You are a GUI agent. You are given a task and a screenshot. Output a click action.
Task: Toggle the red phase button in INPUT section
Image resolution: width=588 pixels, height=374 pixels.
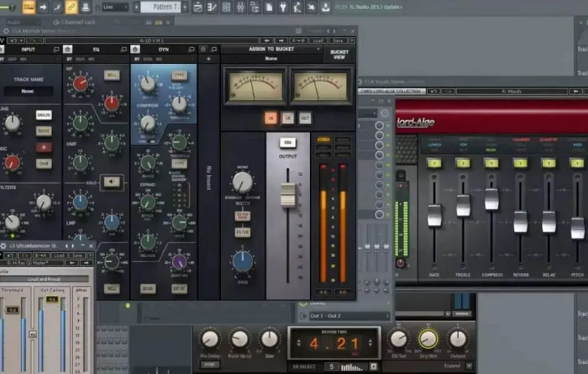(x=44, y=148)
